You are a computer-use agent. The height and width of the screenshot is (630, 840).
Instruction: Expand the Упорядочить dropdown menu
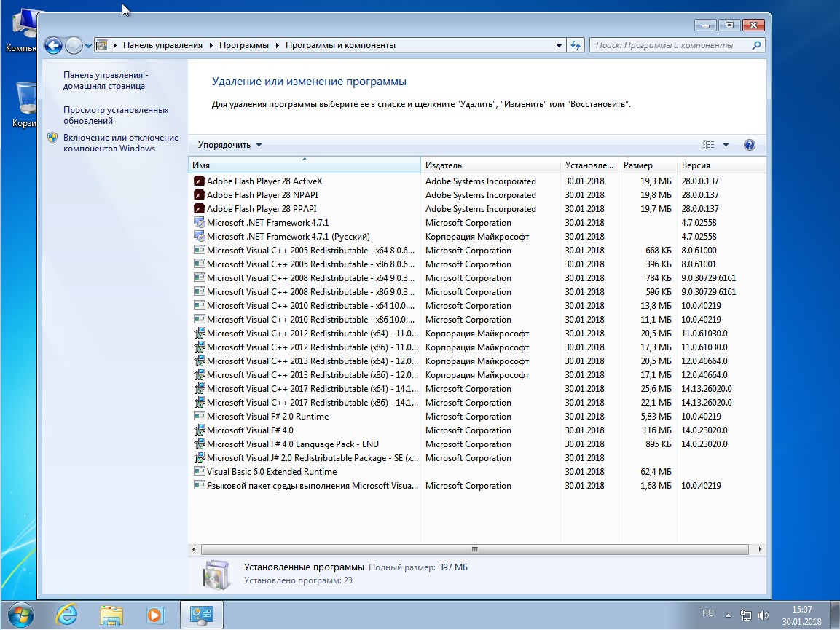229,145
